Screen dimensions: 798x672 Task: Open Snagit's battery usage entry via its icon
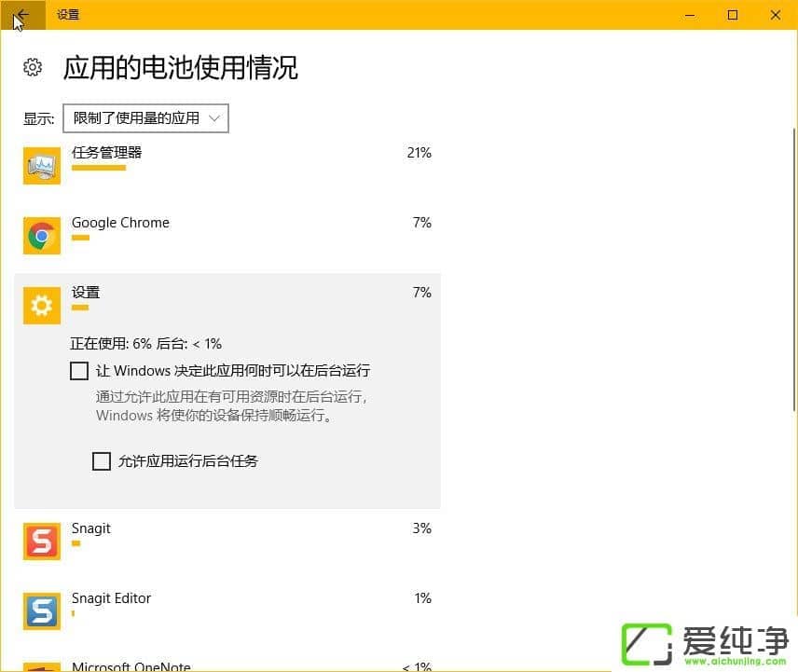(x=41, y=541)
